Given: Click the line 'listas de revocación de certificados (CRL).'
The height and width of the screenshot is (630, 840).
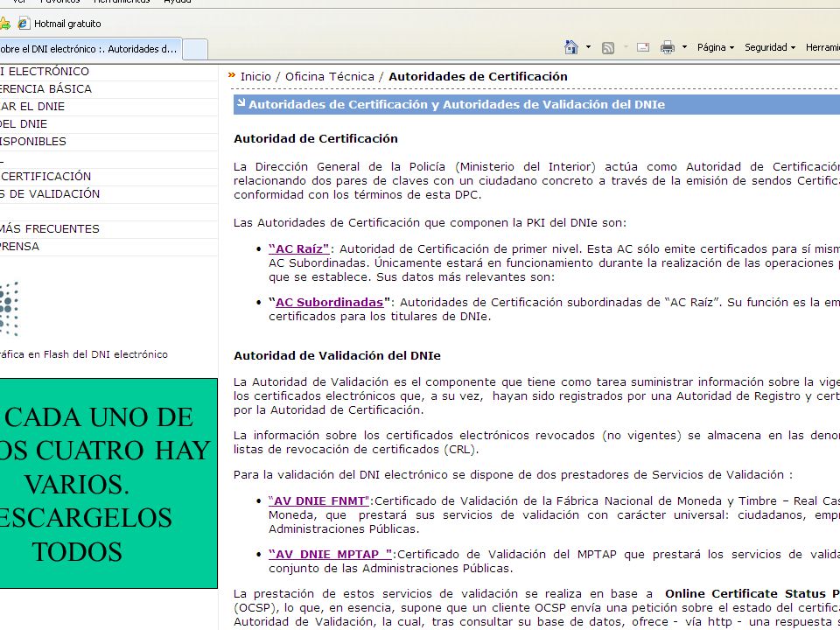Looking at the screenshot, I should point(356,450).
